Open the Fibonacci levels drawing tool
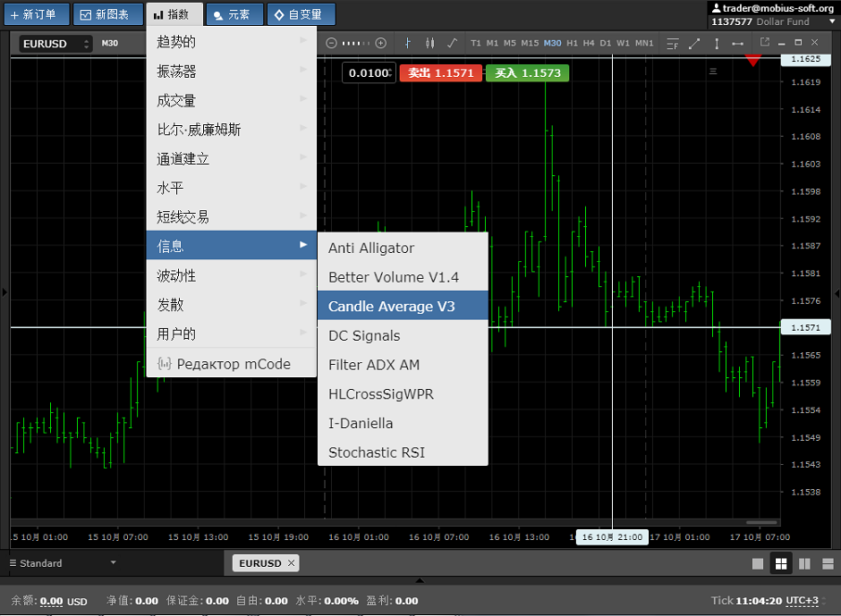This screenshot has height=616, width=841. coord(673,44)
